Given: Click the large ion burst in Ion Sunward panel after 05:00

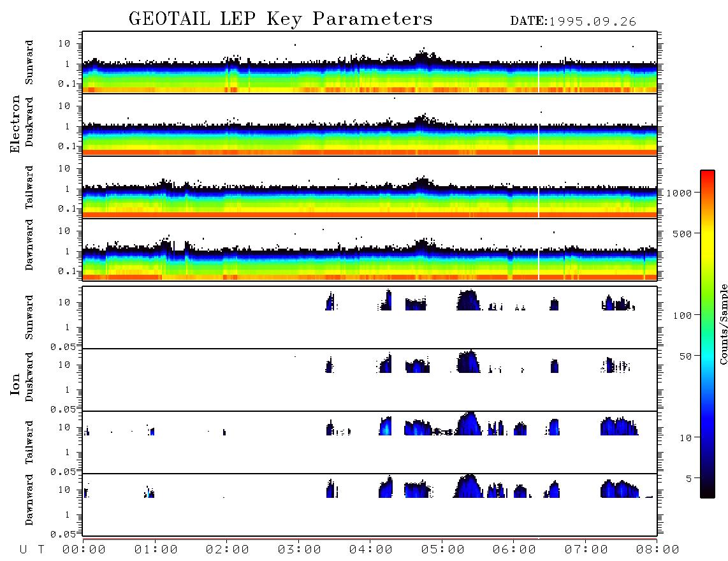Looking at the screenshot, I should (x=468, y=300).
